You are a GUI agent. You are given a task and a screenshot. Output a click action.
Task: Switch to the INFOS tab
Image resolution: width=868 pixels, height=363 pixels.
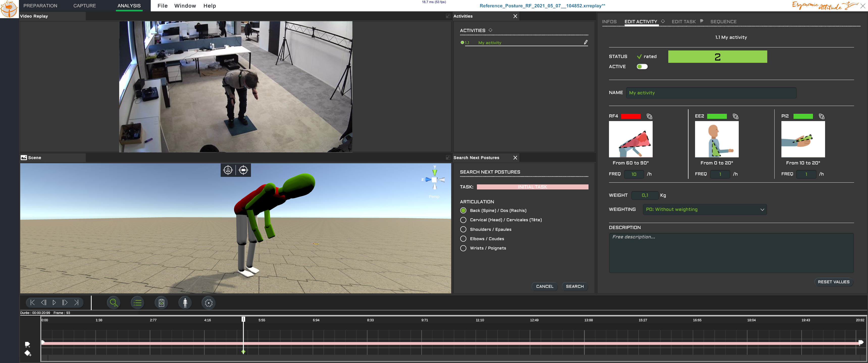pyautogui.click(x=609, y=21)
